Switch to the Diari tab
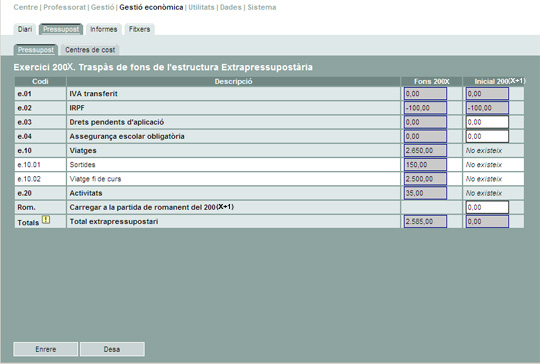Image resolution: width=540 pixels, height=364 pixels. click(25, 29)
